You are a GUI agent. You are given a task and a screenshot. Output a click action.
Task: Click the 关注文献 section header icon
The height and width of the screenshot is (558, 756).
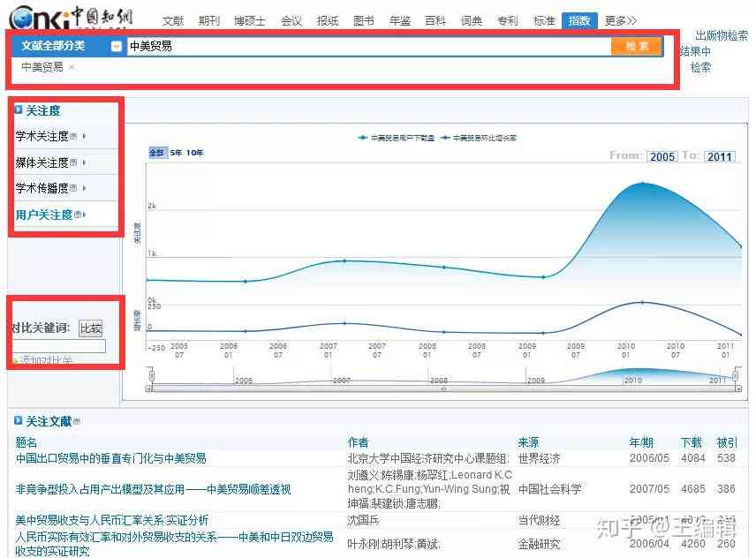19,420
